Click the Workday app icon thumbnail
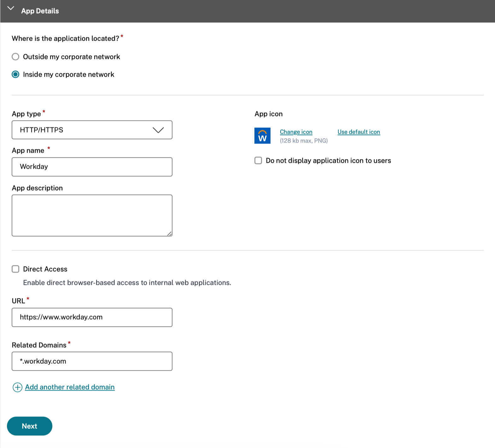 (262, 136)
